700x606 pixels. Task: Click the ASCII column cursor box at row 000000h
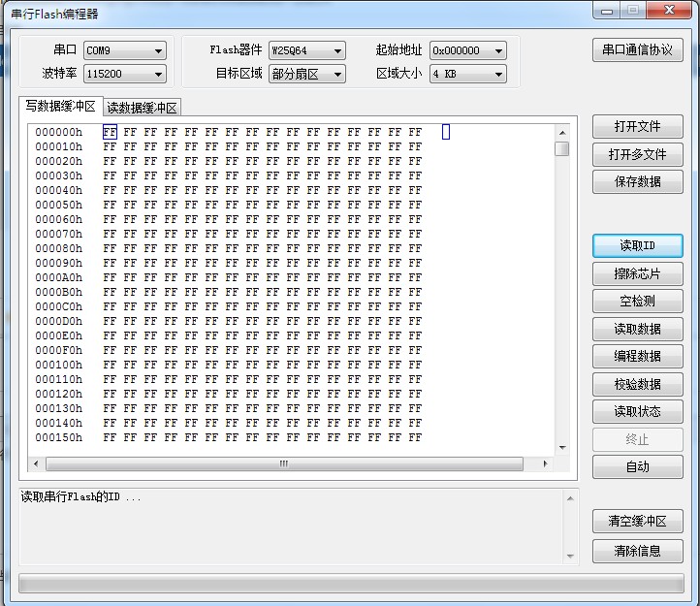446,132
